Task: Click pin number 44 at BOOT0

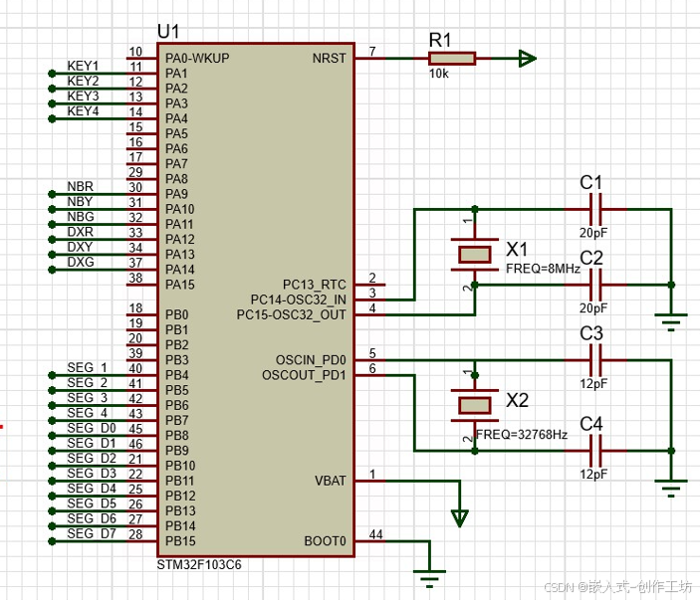Action: pyautogui.click(x=376, y=534)
